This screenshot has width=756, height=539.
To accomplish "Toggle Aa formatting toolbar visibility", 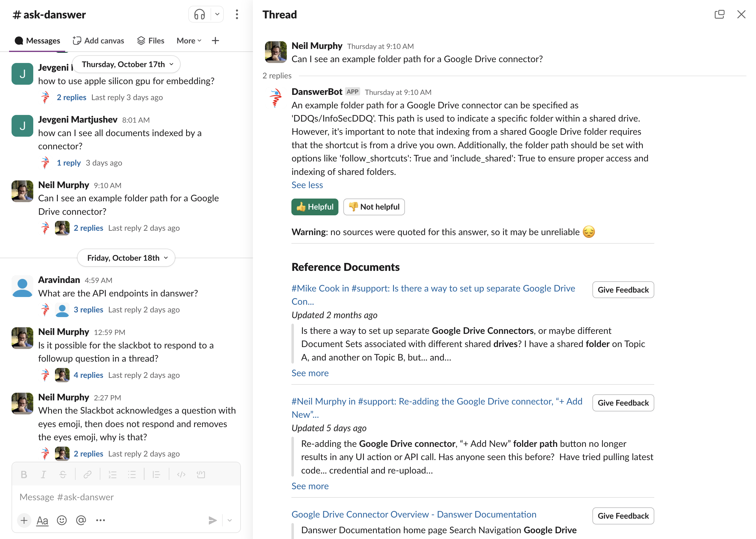I will coord(42,520).
